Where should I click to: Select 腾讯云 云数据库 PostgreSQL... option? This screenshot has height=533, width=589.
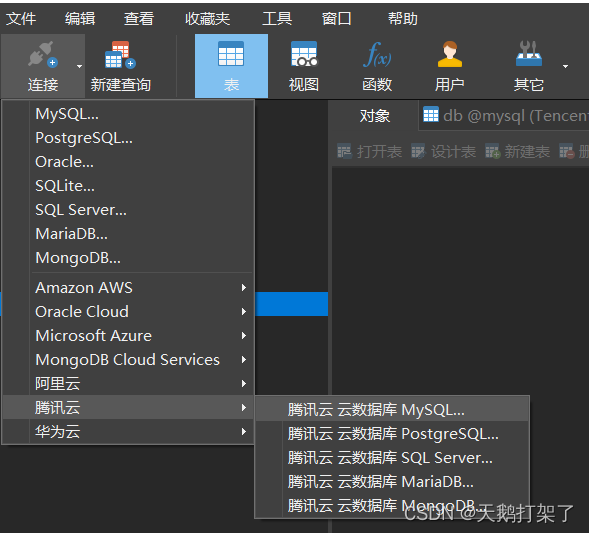(x=392, y=434)
